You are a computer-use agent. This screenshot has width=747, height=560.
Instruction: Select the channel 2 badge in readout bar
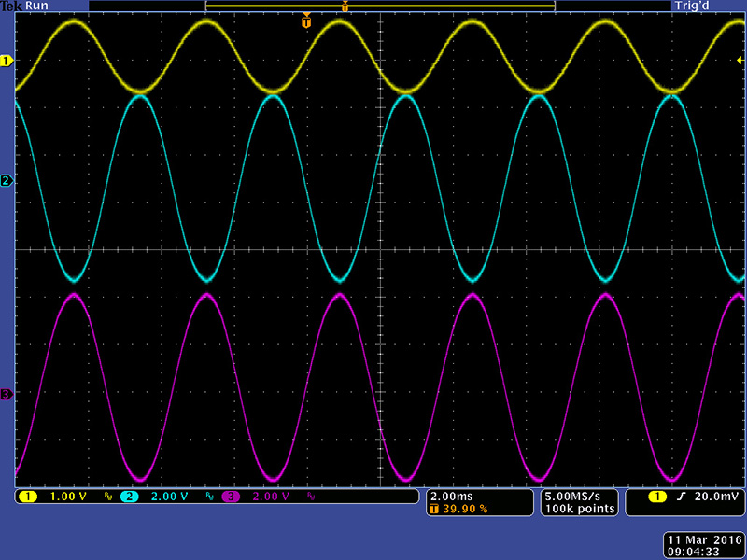click(x=129, y=497)
